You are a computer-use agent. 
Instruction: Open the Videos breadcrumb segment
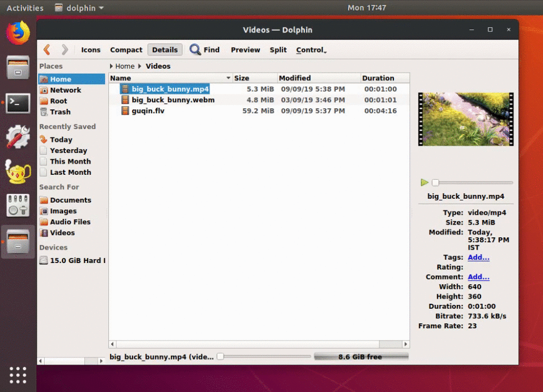158,66
